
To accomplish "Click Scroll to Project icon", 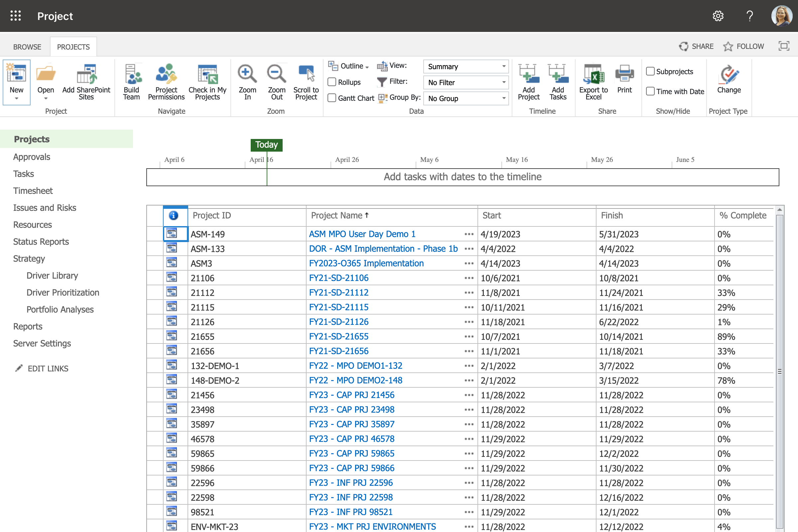I will point(306,73).
